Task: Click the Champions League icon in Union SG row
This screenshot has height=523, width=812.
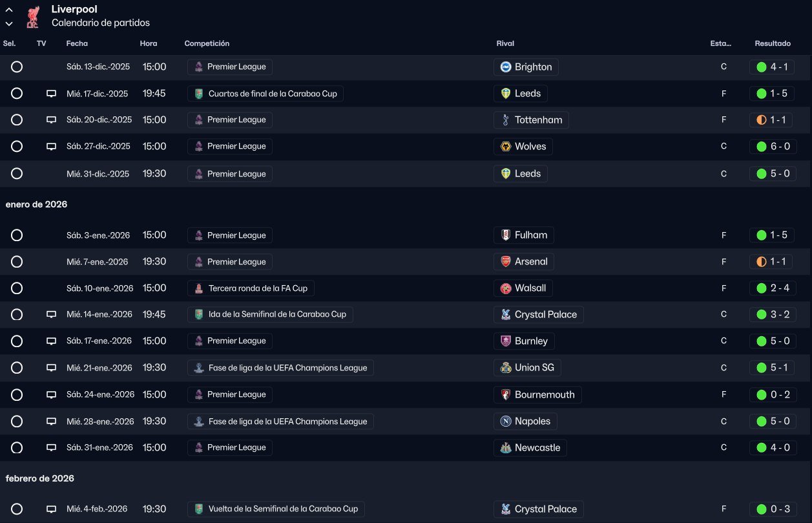Action: coord(199,368)
